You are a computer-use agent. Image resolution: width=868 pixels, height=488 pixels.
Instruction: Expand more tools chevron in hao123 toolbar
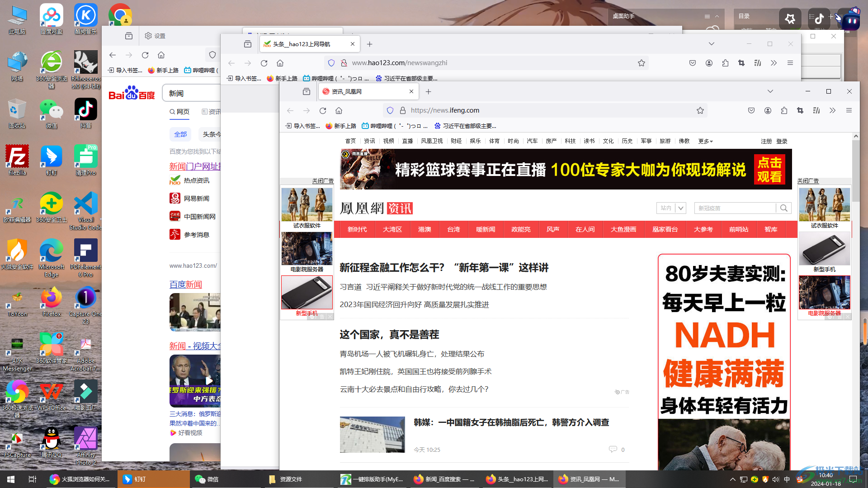point(774,63)
